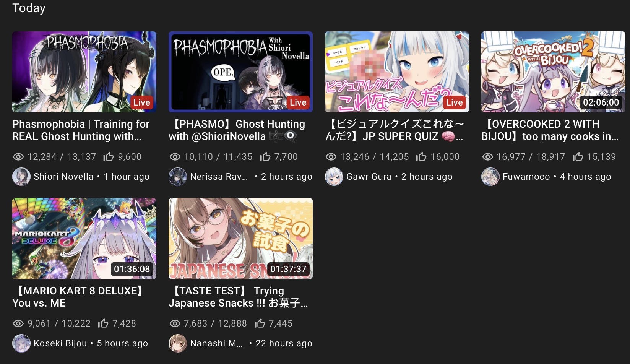Open Japanese Snacks taste test thumbnail

point(240,239)
